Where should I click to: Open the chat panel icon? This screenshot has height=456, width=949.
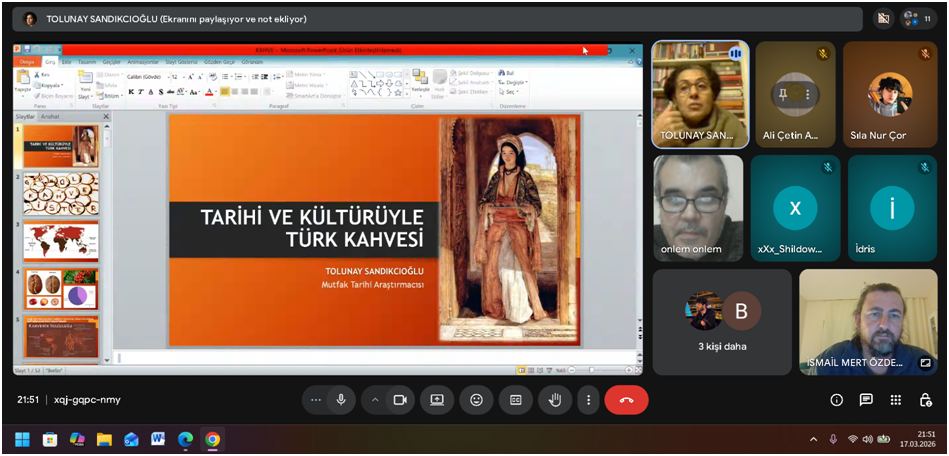[866, 400]
